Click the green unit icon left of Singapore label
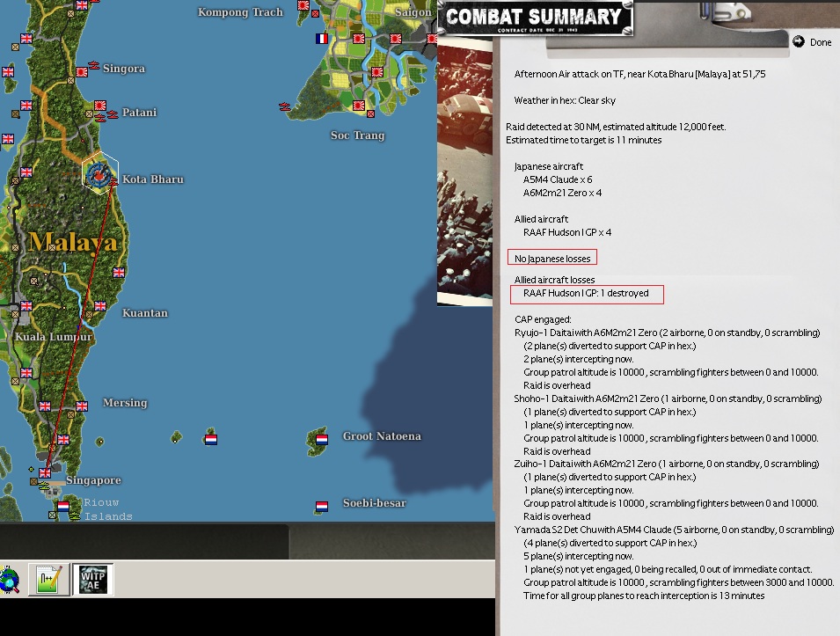The width and height of the screenshot is (840, 636). point(44,486)
